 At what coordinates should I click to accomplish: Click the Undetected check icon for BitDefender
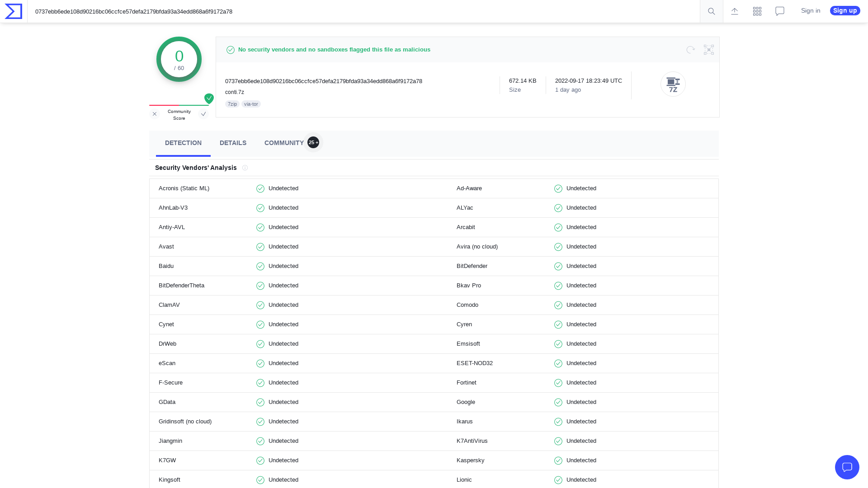tap(558, 266)
